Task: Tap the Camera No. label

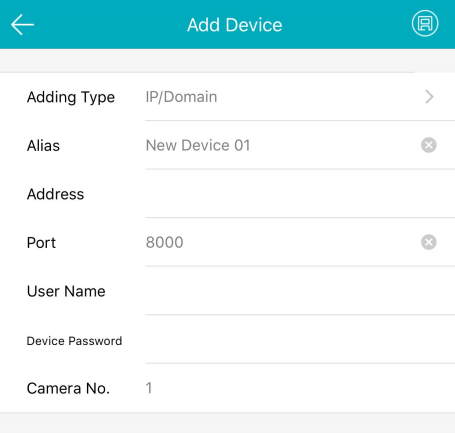Action: 68,388
